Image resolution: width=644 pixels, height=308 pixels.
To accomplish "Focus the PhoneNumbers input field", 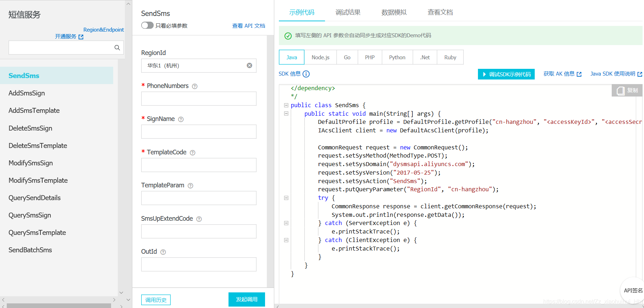I will point(199,99).
